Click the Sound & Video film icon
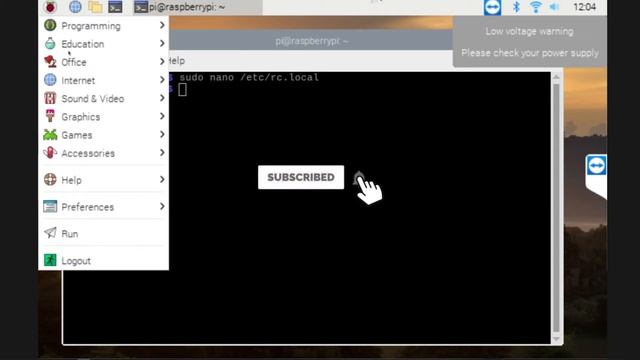The height and width of the screenshot is (360, 640). pyautogui.click(x=50, y=98)
